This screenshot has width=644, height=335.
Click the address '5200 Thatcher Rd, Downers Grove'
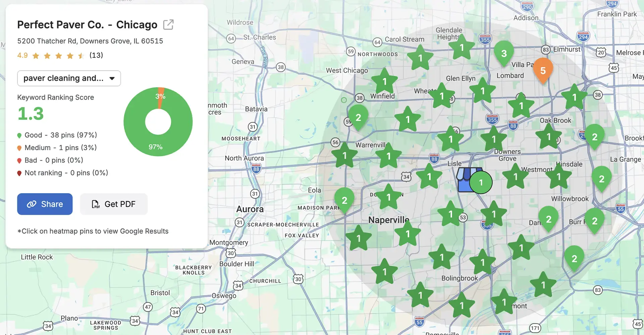point(90,41)
